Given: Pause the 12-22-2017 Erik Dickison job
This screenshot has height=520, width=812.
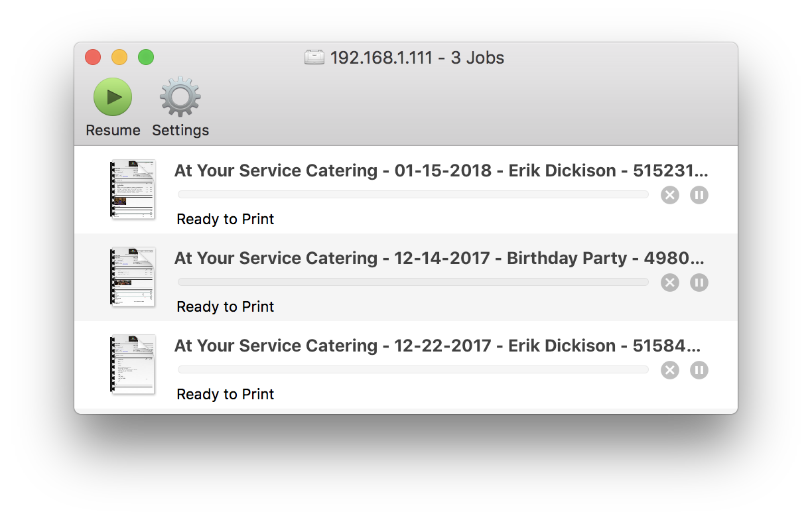Looking at the screenshot, I should point(699,370).
